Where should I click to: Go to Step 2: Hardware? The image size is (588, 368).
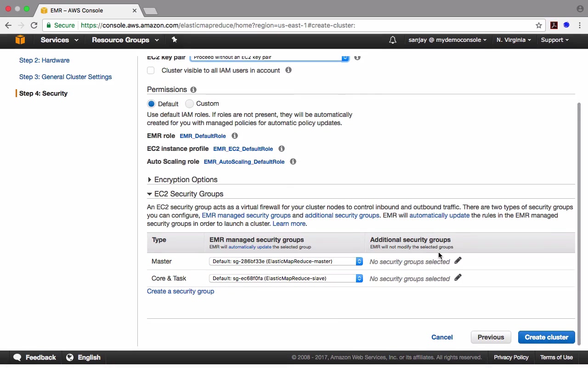pos(45,60)
